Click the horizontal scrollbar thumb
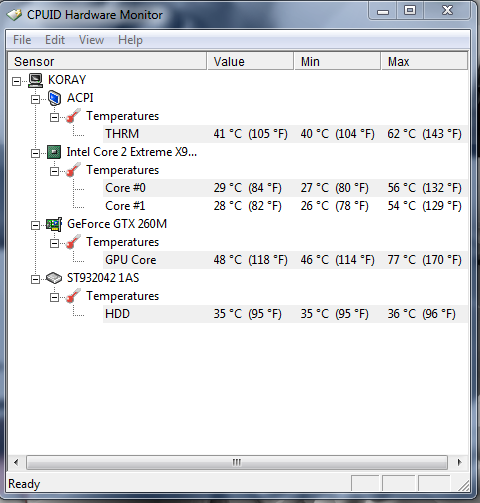The height and width of the screenshot is (503, 480). pyautogui.click(x=237, y=462)
